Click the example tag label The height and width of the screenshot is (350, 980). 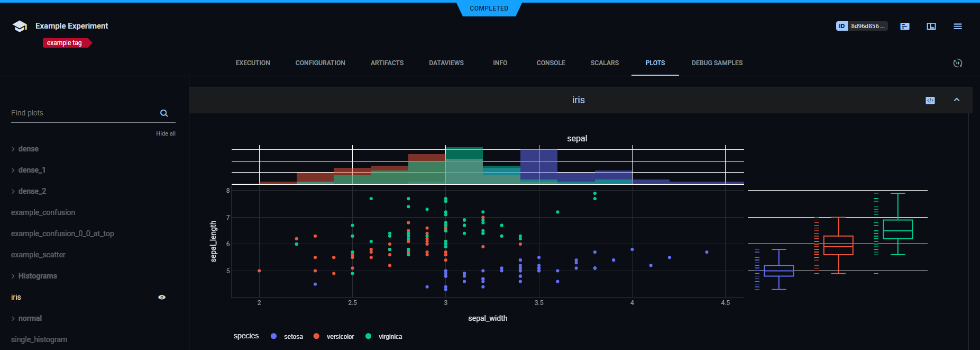(x=65, y=43)
